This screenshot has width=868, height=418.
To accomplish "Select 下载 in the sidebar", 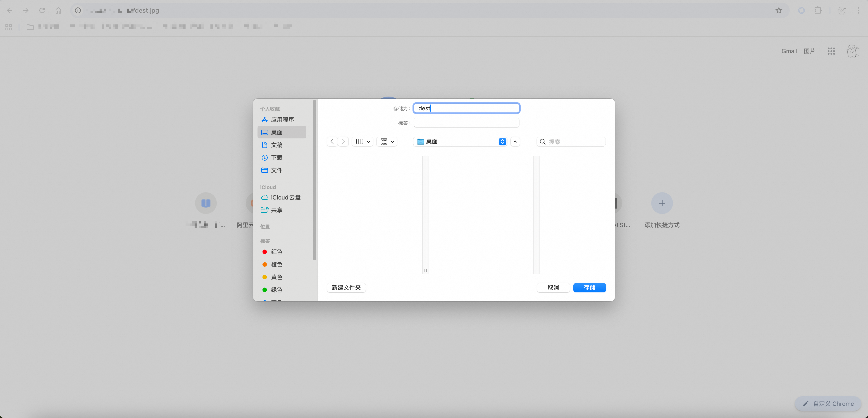I will (x=276, y=158).
